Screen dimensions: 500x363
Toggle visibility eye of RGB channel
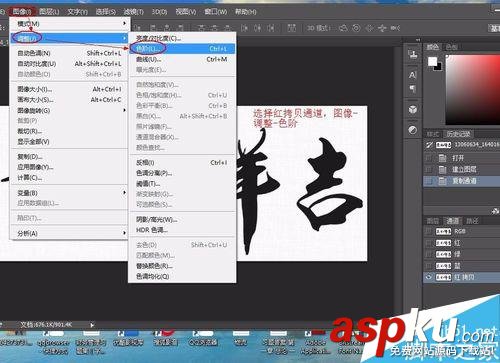coord(429,232)
